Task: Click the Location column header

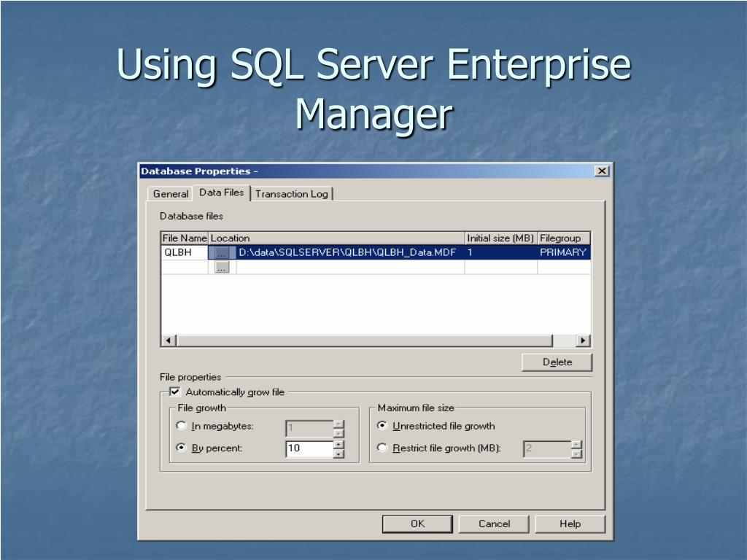Action: [336, 238]
